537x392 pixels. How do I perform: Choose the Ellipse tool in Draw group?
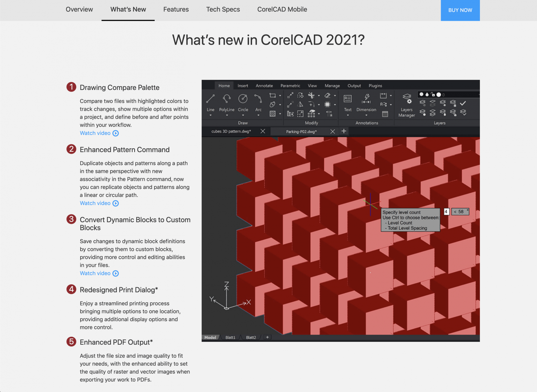pos(273,104)
